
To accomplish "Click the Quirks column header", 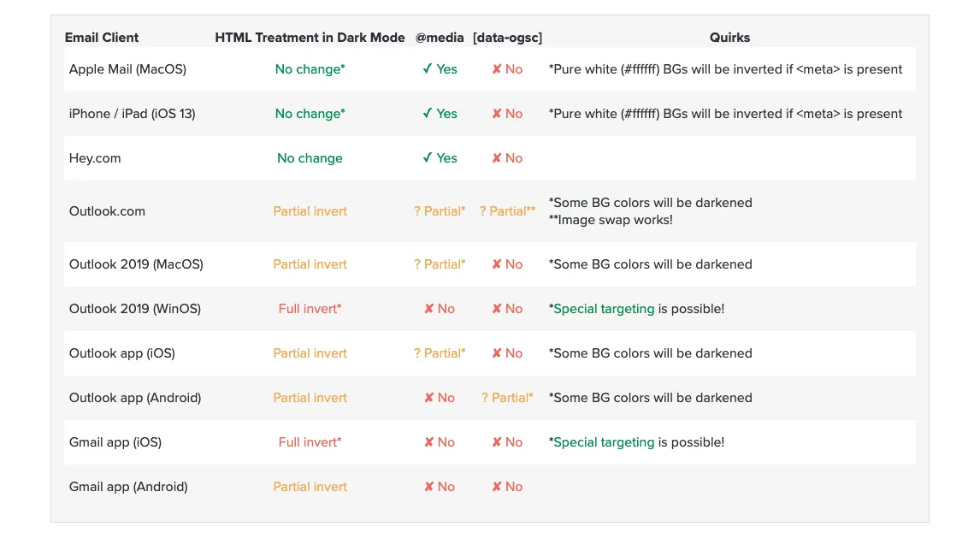I will (729, 38).
